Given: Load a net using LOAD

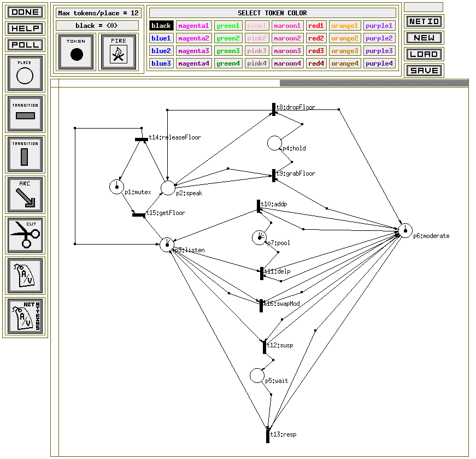Looking at the screenshot, I should click(x=424, y=54).
